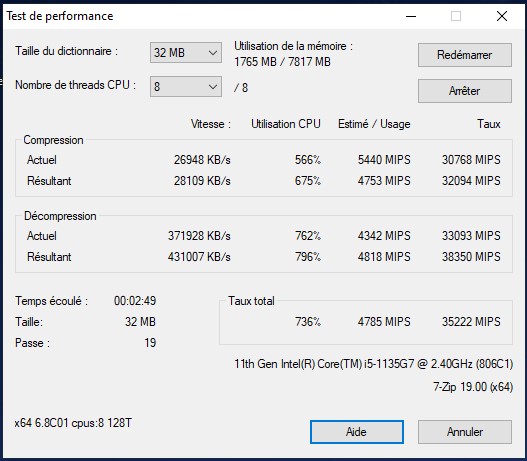The width and height of the screenshot is (527, 461).
Task: Click the 7-Zip 19.00 (x64) version label
Action: pos(473,387)
